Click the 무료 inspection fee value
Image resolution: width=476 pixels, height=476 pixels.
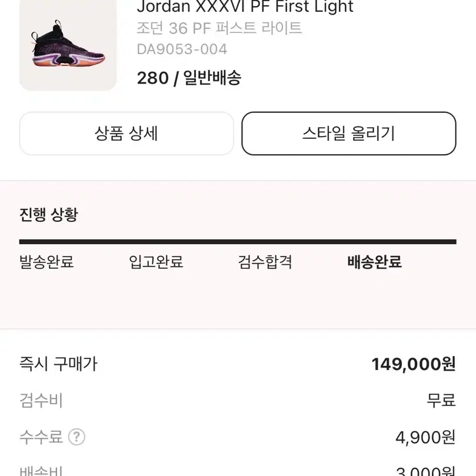441,400
